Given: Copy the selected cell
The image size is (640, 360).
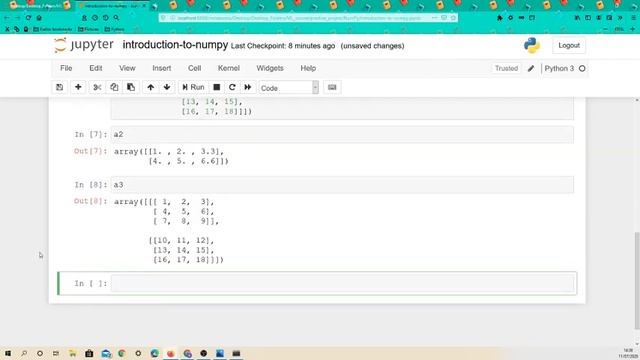Looking at the screenshot, I should (114, 87).
